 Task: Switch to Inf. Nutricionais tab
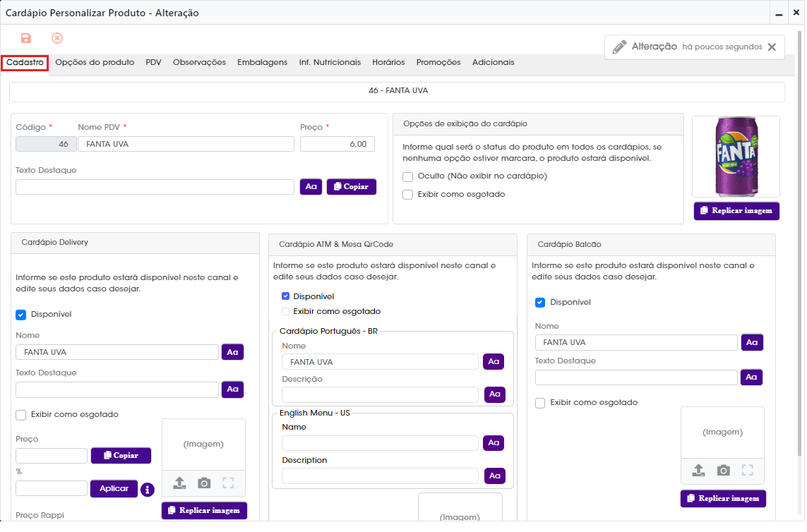[330, 63]
